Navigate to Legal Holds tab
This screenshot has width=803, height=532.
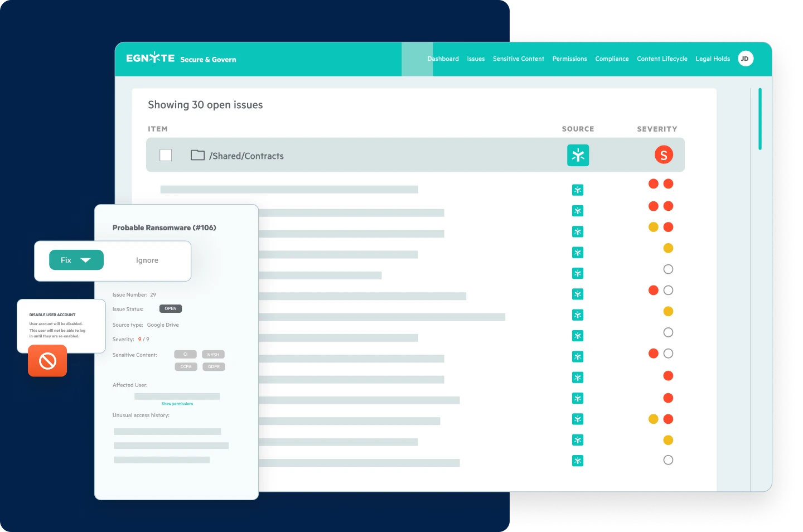tap(713, 59)
